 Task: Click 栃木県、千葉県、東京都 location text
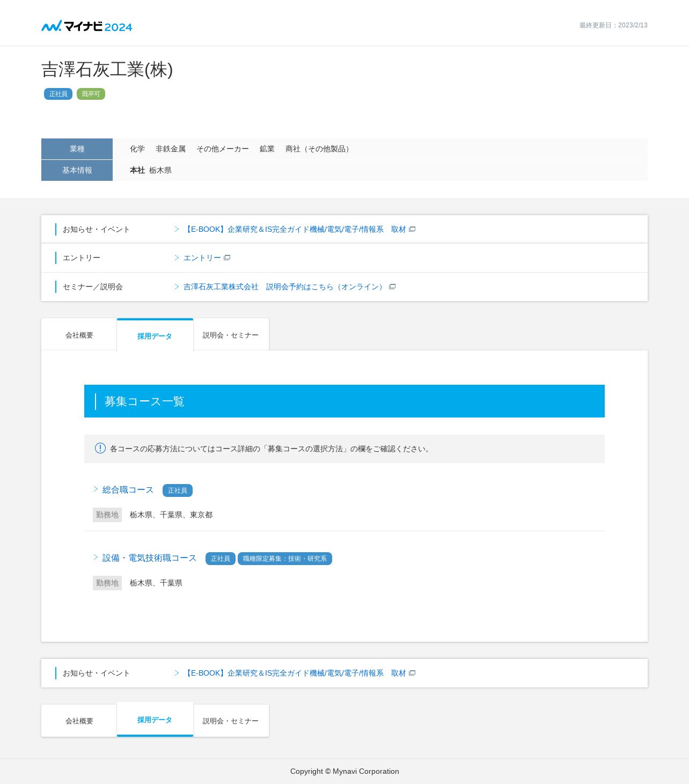[x=171, y=515]
